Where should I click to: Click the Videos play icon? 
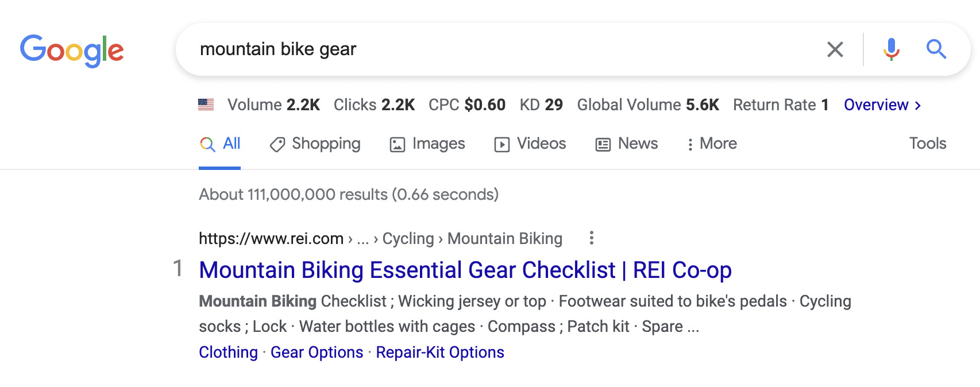503,144
